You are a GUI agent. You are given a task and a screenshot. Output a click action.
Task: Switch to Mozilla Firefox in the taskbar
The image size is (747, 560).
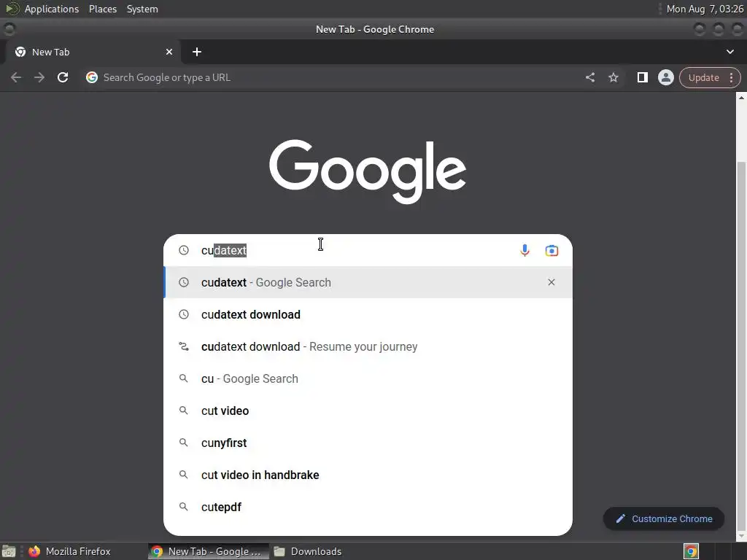tap(69, 551)
